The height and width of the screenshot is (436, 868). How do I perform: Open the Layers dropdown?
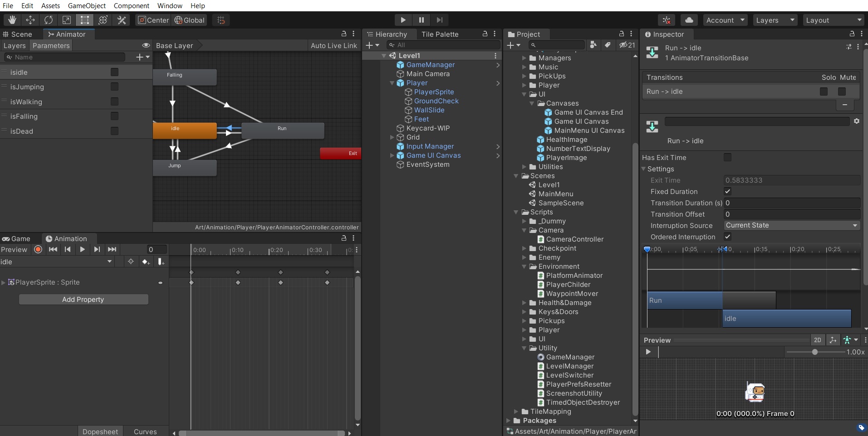click(x=775, y=20)
